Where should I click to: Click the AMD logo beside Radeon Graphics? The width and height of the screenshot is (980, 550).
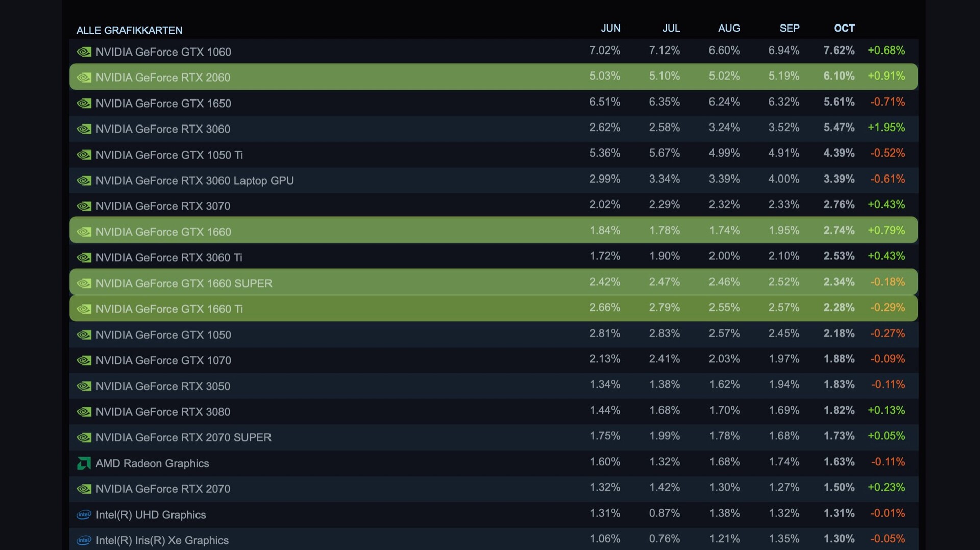point(84,463)
